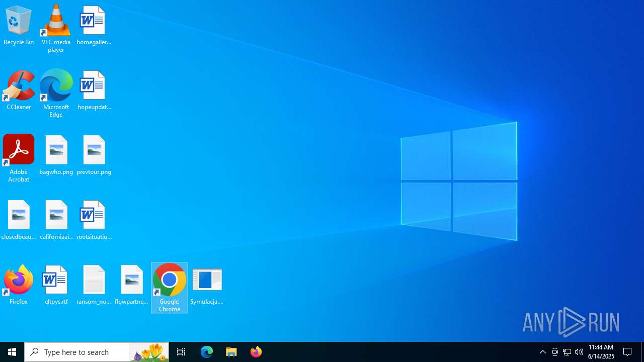This screenshot has height=362, width=644.
Task: Select the californiaai... image file
Action: 56,220
